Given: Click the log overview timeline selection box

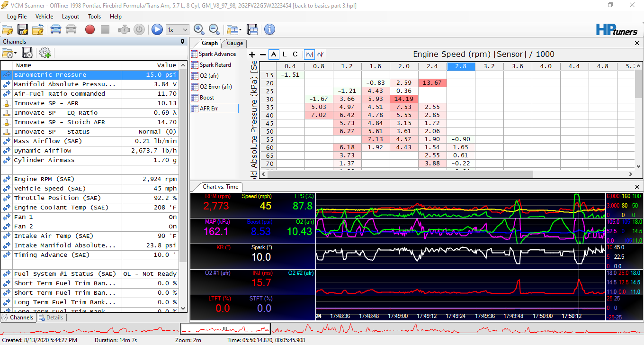Looking at the screenshot, I should click(x=225, y=328).
